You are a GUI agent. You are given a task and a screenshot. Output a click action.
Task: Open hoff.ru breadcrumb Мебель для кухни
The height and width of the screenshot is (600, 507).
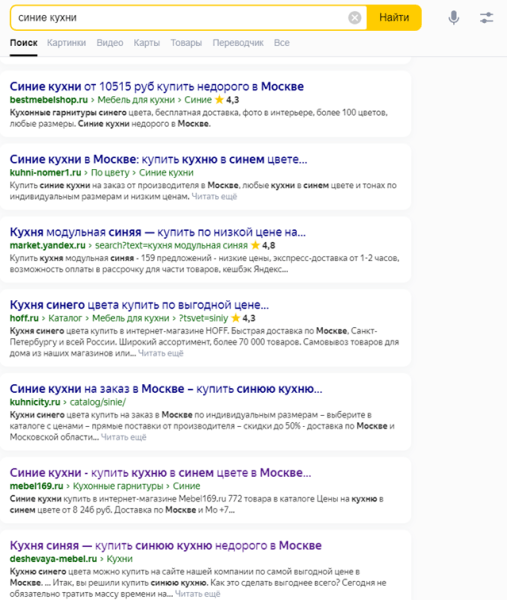[130, 318]
